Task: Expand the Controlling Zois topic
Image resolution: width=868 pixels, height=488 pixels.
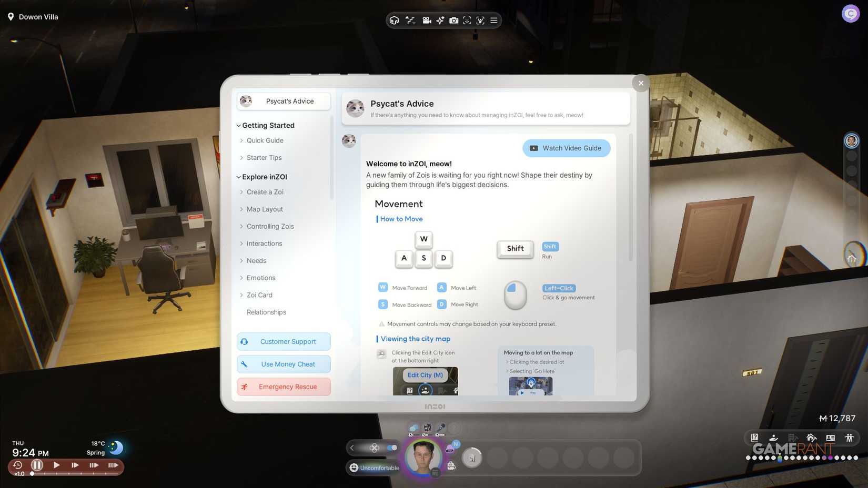Action: click(270, 227)
